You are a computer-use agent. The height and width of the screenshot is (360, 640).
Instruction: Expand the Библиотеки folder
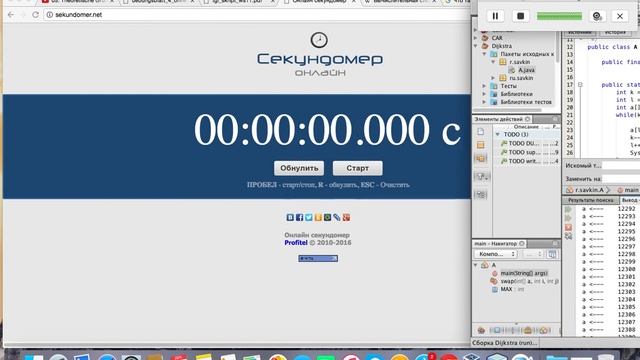click(484, 94)
